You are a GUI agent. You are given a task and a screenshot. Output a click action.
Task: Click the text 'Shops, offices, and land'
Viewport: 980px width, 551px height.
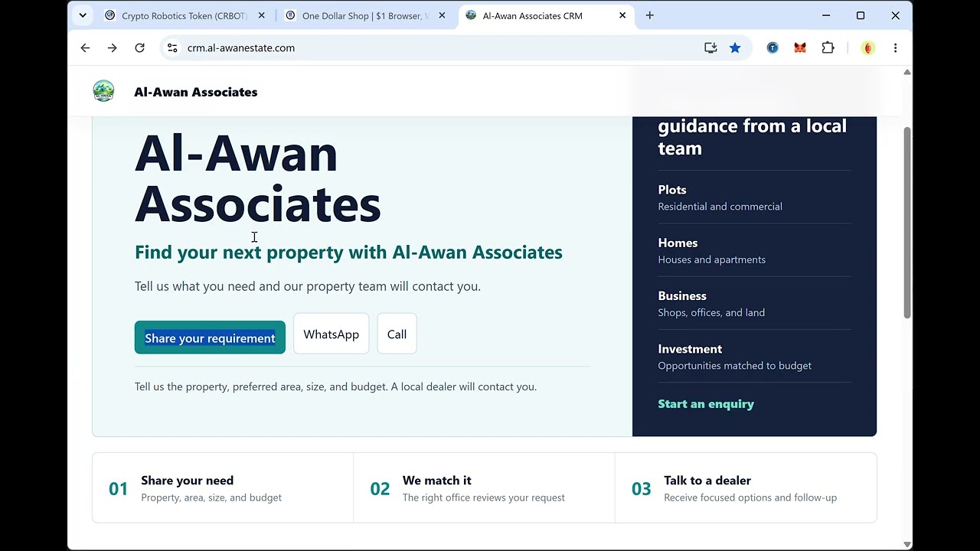[711, 312]
